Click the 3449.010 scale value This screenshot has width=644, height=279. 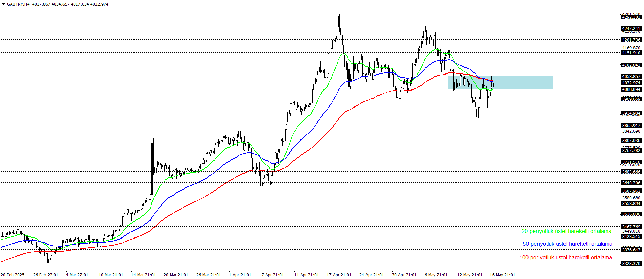[631, 231]
